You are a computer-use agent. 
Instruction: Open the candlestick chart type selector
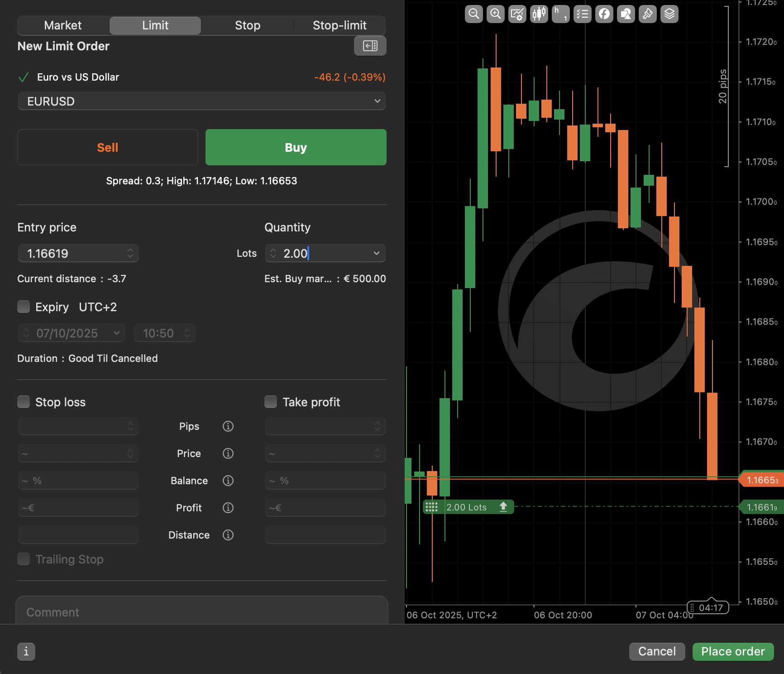(x=539, y=14)
